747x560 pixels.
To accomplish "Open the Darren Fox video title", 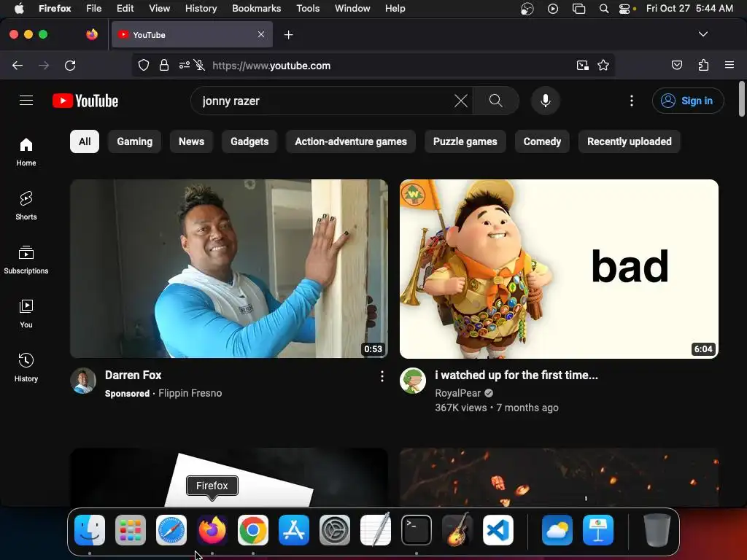I will click(133, 376).
